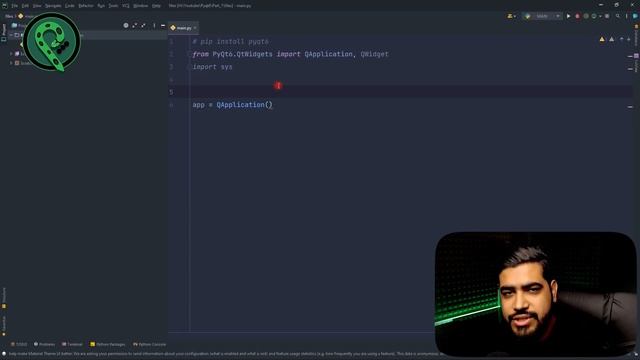Viewport: 640px width, 360px height.
Task: Click the pip install pyqt6 comment
Action: pos(231,42)
